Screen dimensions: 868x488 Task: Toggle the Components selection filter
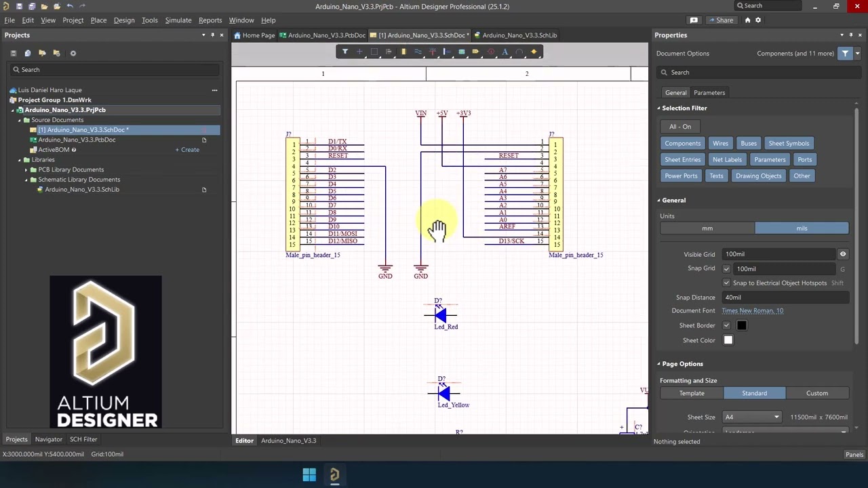coord(683,143)
